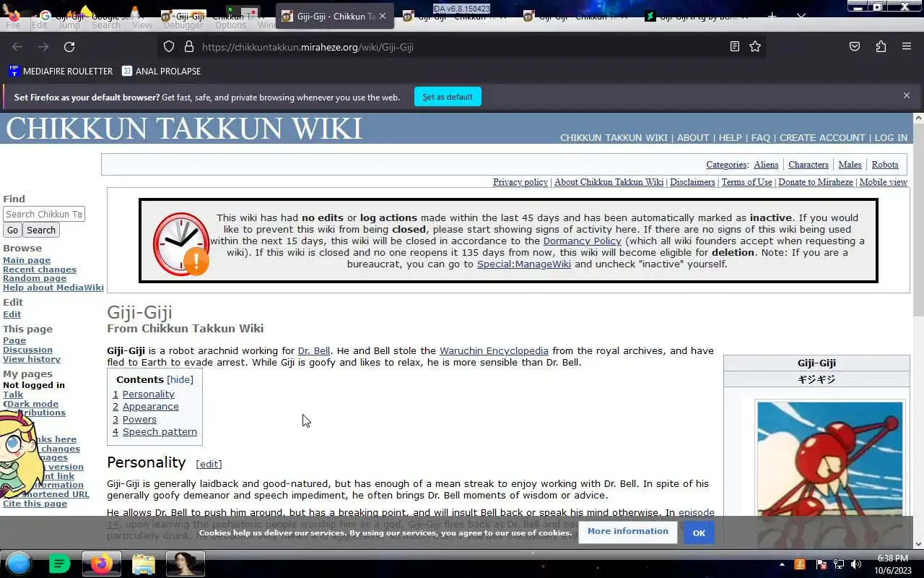
Task: Open the network tray icon
Action: (x=838, y=564)
